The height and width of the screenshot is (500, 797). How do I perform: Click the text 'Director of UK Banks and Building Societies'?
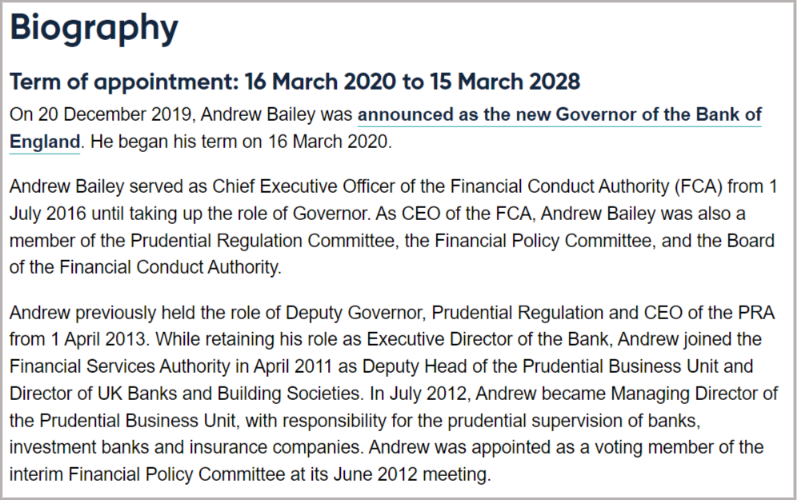coord(185,393)
